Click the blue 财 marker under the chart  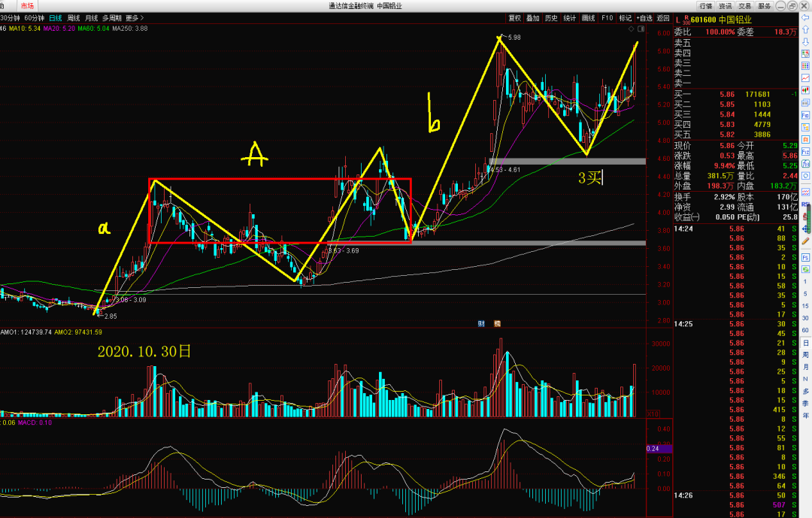pyautogui.click(x=482, y=324)
